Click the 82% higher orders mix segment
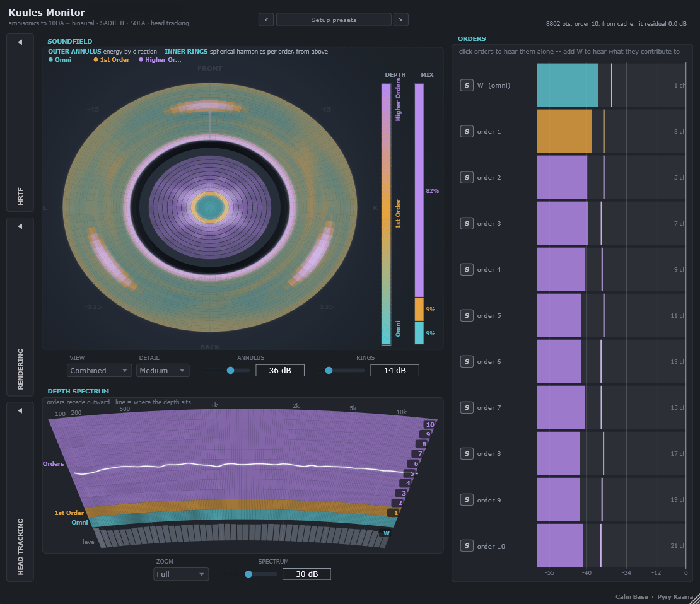The width and height of the screenshot is (700, 604). [419, 190]
